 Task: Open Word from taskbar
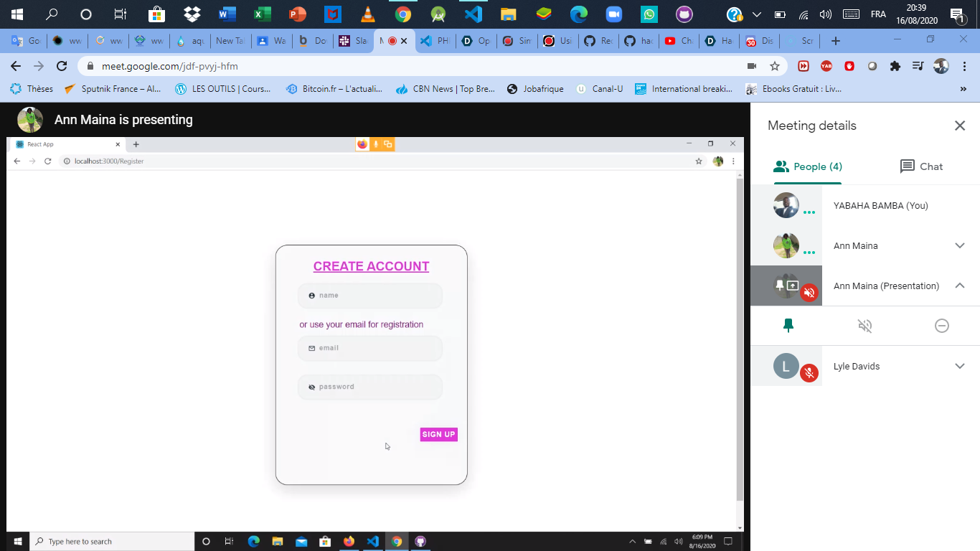pyautogui.click(x=227, y=14)
